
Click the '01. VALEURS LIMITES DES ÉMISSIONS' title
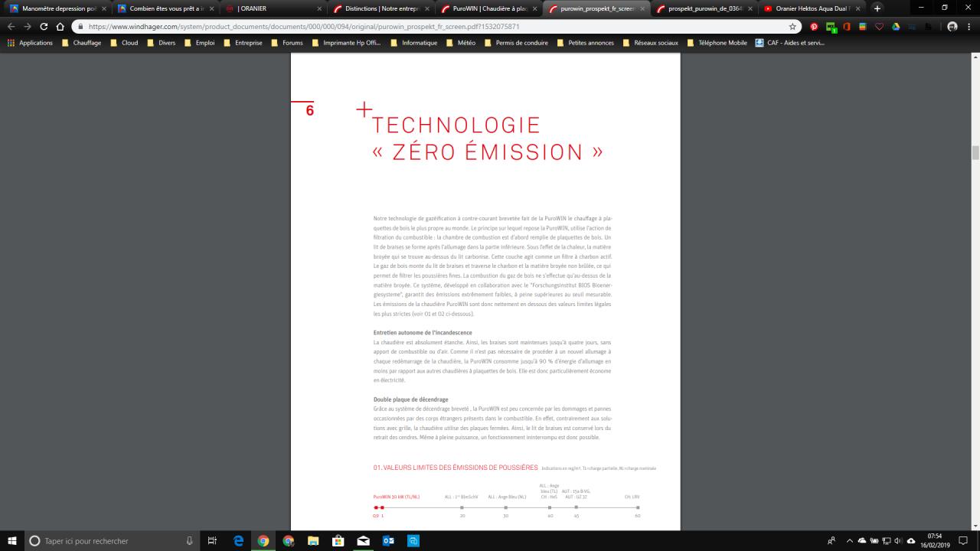pyautogui.click(x=456, y=467)
